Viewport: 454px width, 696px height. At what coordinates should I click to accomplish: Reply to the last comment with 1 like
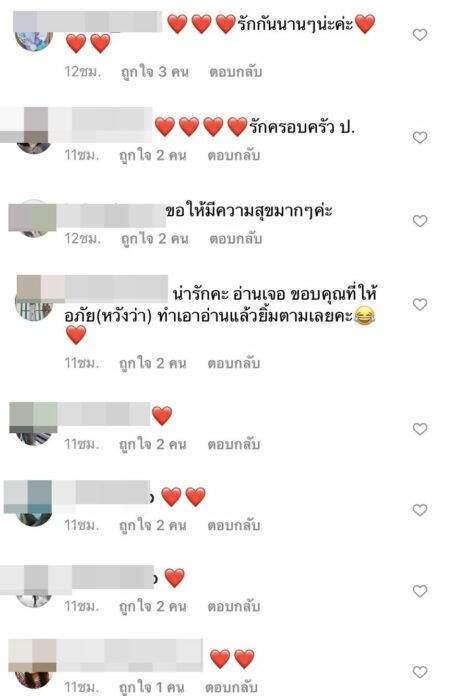(x=231, y=687)
